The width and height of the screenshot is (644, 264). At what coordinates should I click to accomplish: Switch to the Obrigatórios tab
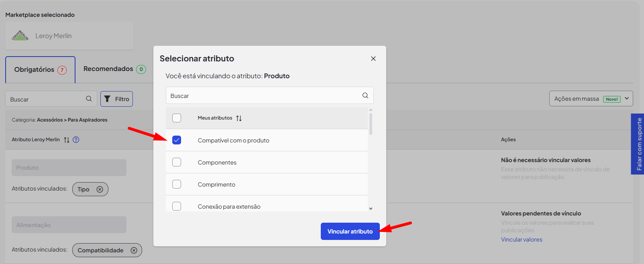(x=40, y=70)
